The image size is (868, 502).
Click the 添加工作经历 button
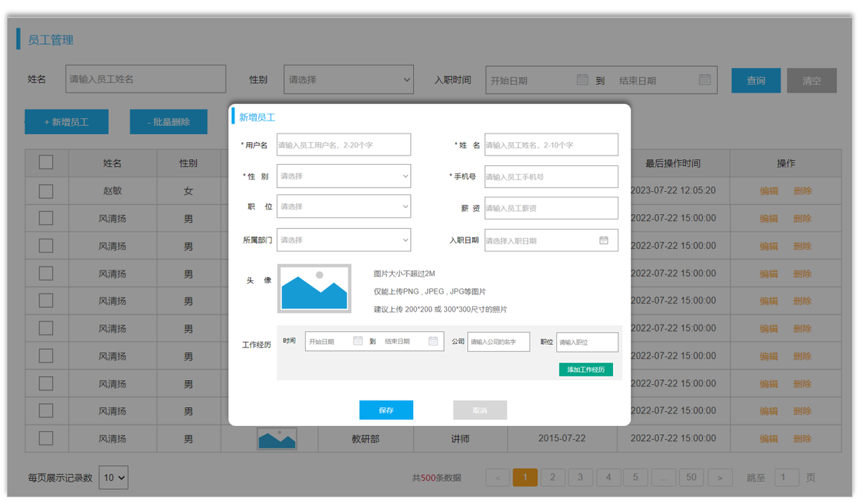pos(586,370)
